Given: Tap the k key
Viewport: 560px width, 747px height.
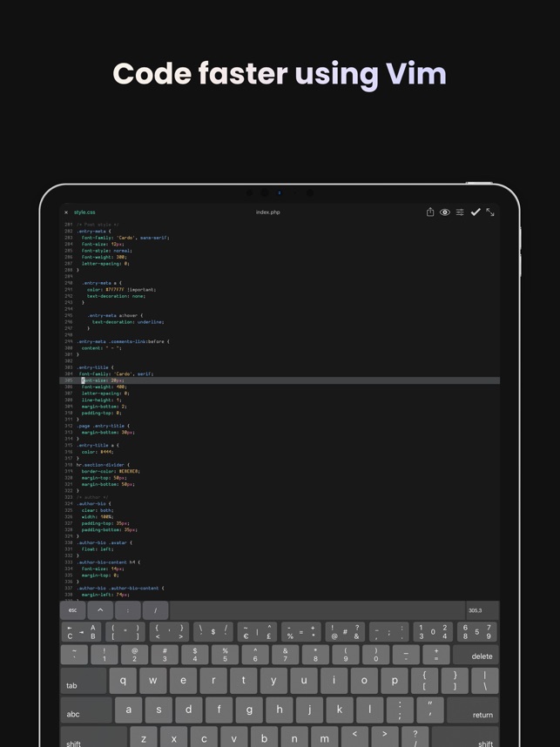Looking at the screenshot, I should (340, 710).
